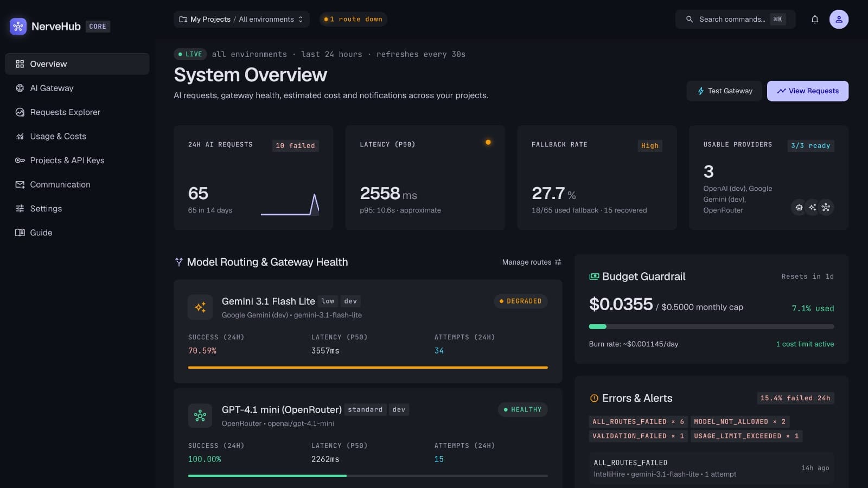
Task: Click the OpenAI provider icon
Action: click(x=799, y=207)
